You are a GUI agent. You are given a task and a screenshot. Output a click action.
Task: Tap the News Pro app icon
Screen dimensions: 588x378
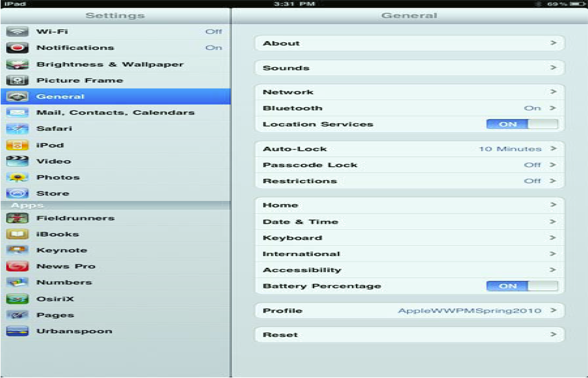click(17, 266)
